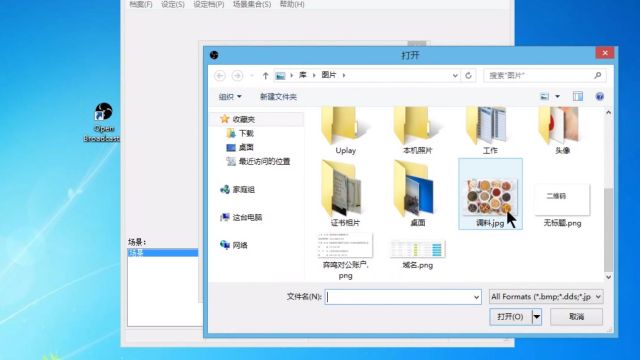Open the 场景集合(S) menu in OBS
Image resolution: width=640 pixels, height=360 pixels.
pyautogui.click(x=252, y=4)
